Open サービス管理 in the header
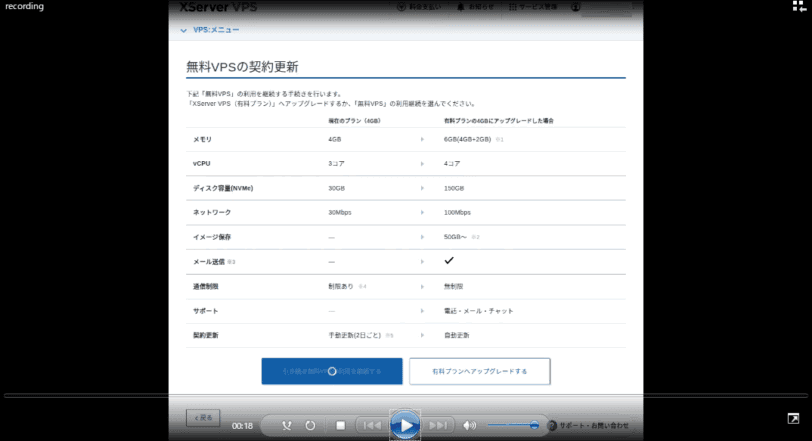Screen dimensions: 812x441 533,7
